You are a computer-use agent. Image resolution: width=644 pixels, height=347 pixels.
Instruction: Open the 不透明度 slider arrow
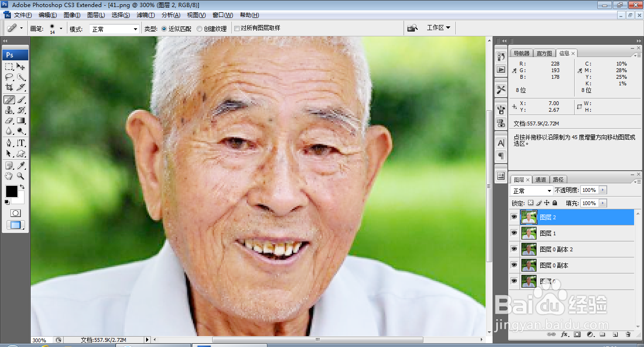tap(603, 190)
